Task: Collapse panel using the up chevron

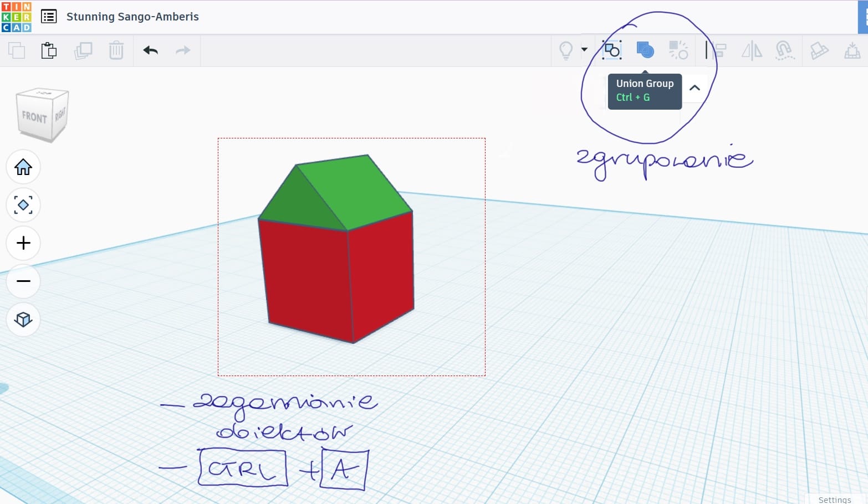Action: click(695, 88)
